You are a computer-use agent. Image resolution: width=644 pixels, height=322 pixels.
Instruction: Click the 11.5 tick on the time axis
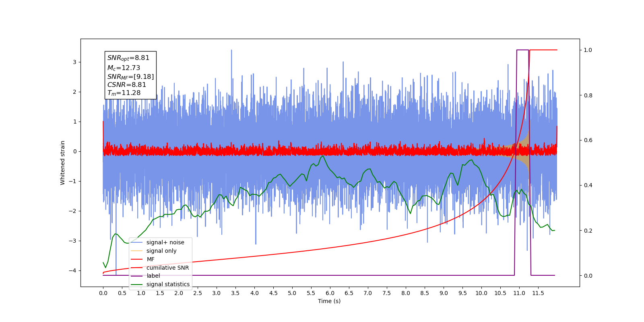point(538,293)
